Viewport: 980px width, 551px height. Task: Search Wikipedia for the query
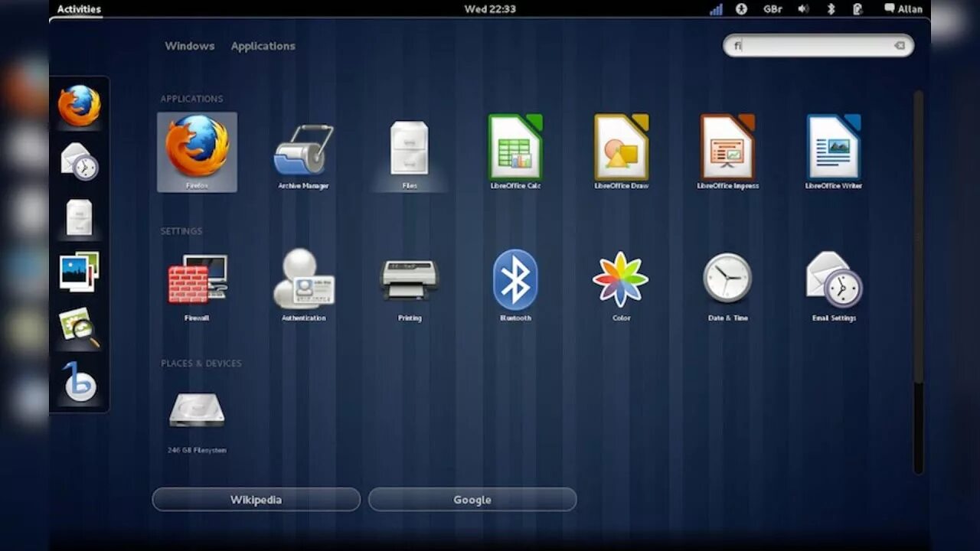tap(256, 500)
